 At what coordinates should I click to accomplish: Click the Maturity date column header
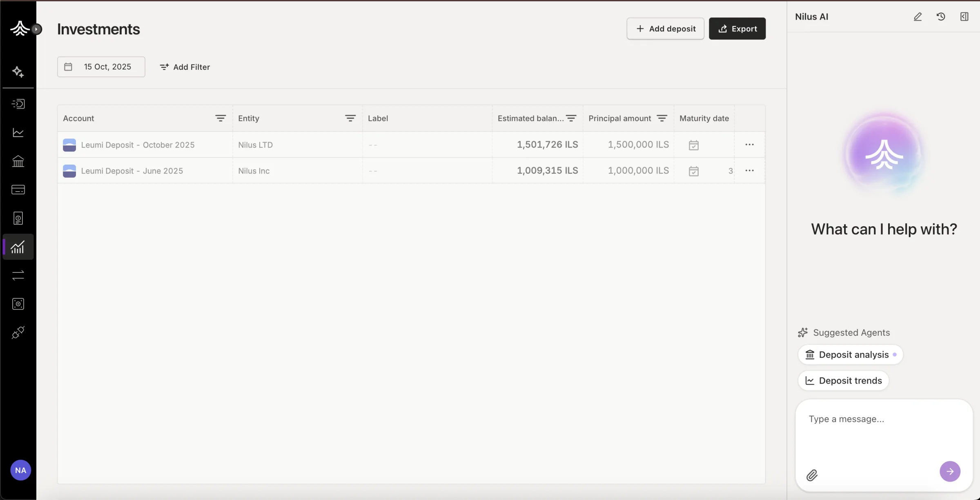click(x=704, y=118)
